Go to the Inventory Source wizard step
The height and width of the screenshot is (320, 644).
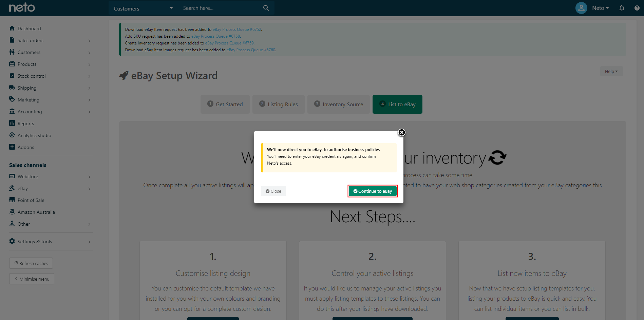tap(338, 104)
